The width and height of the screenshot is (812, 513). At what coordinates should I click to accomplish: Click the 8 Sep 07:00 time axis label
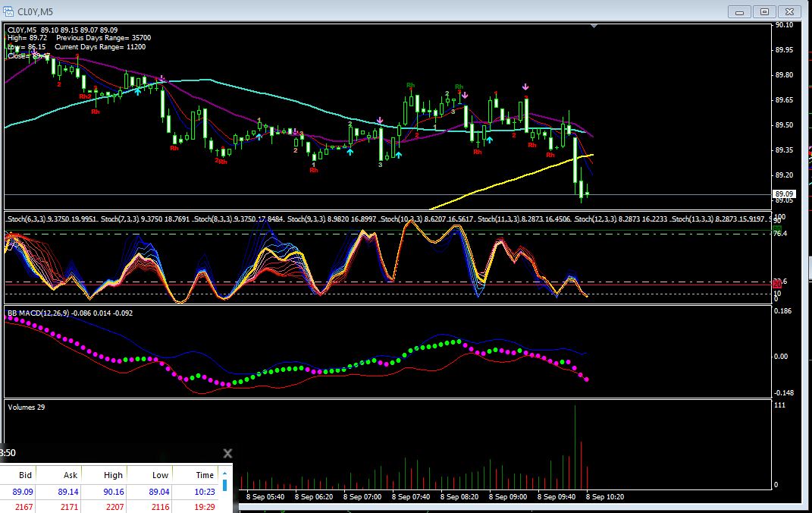[x=362, y=496]
